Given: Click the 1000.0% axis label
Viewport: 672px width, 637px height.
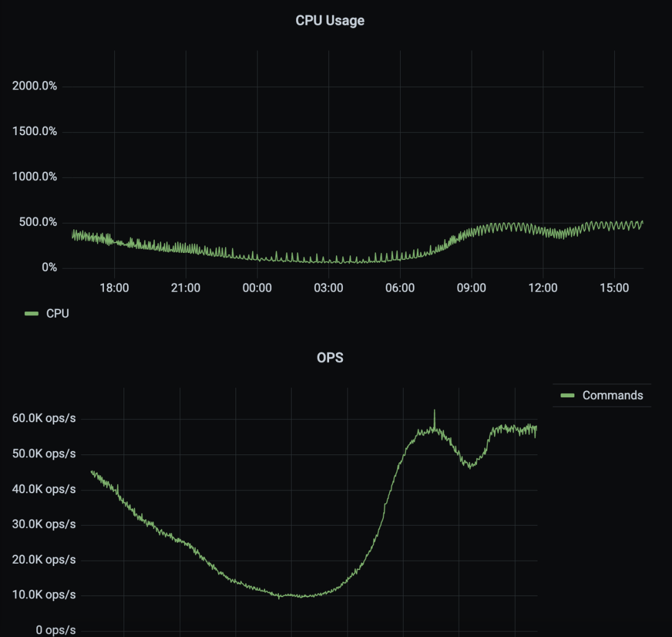Looking at the screenshot, I should (35, 177).
